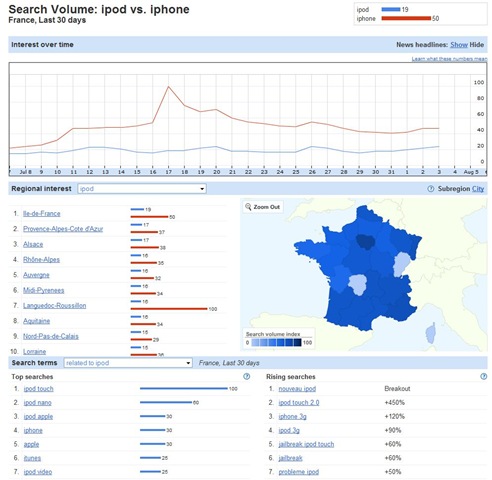Select Subregion view option
The width and height of the screenshot is (492, 480).
click(454, 189)
